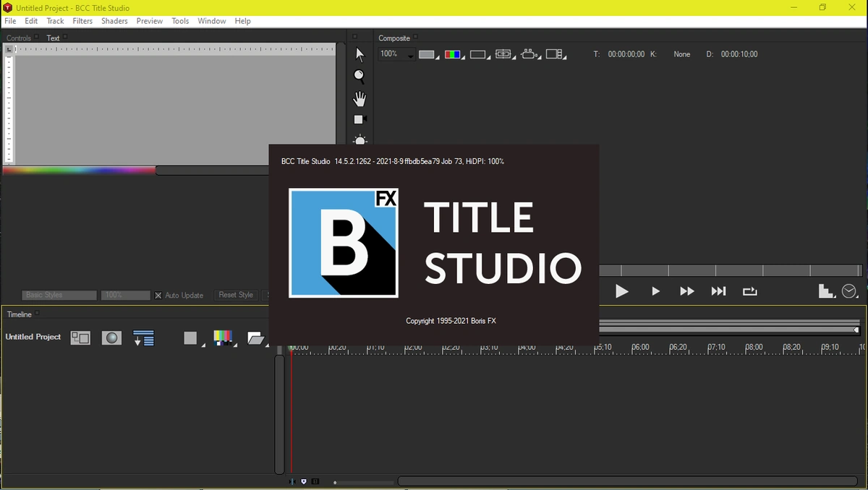Open the Tools menu

[180, 21]
